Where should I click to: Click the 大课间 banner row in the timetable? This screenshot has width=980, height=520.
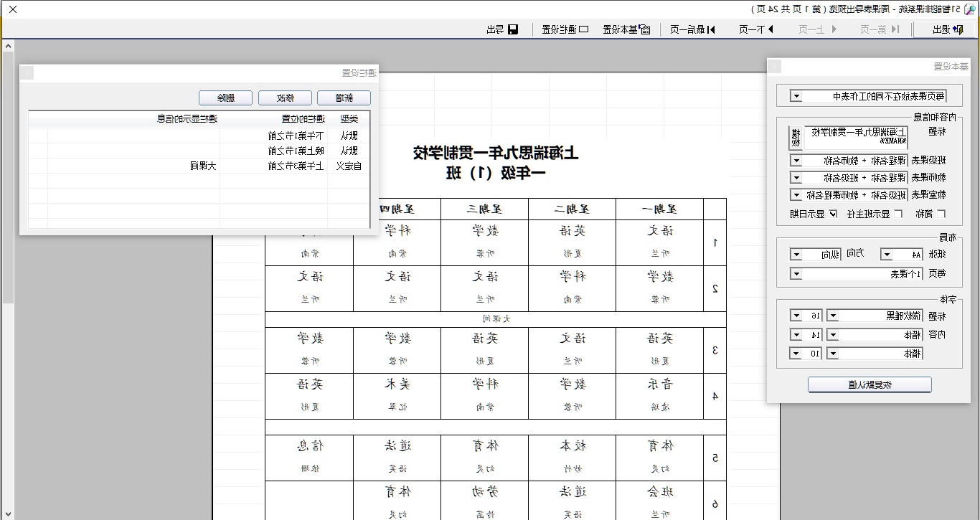point(496,319)
